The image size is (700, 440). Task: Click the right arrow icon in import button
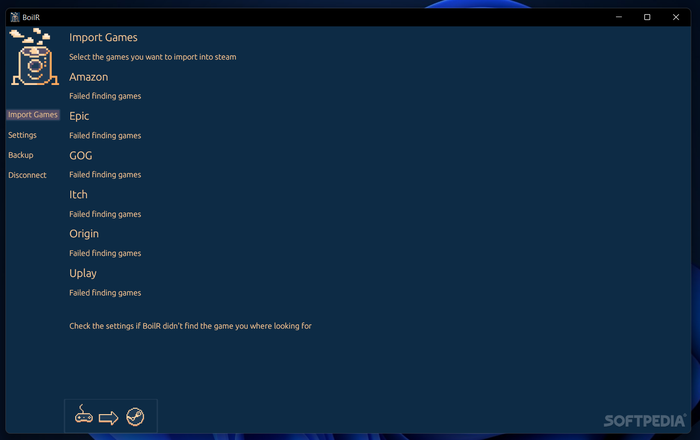point(108,418)
